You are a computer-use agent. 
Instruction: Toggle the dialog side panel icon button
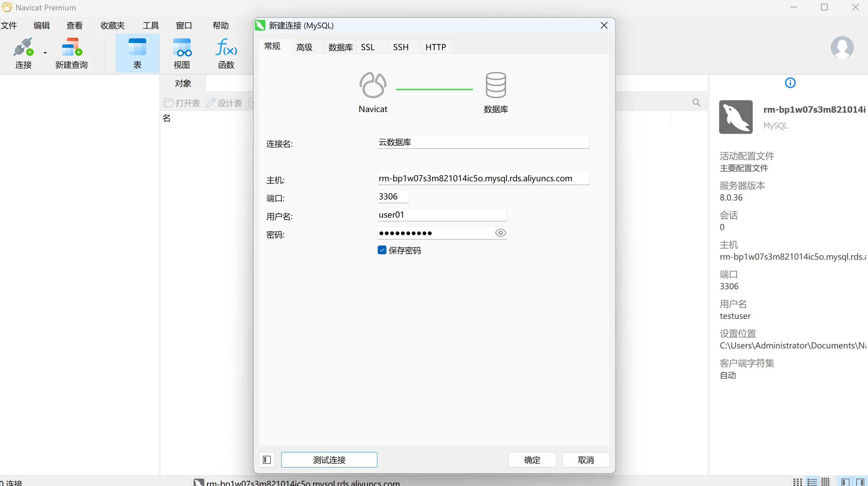coord(266,460)
